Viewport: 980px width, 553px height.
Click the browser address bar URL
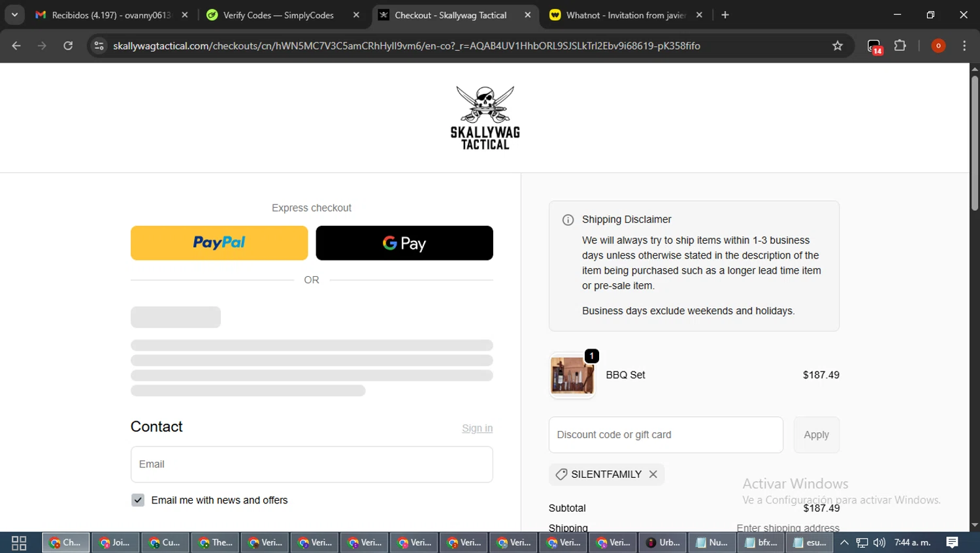coord(406,46)
